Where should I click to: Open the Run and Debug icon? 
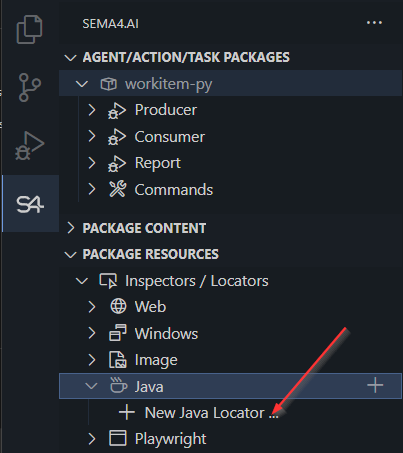click(x=29, y=146)
